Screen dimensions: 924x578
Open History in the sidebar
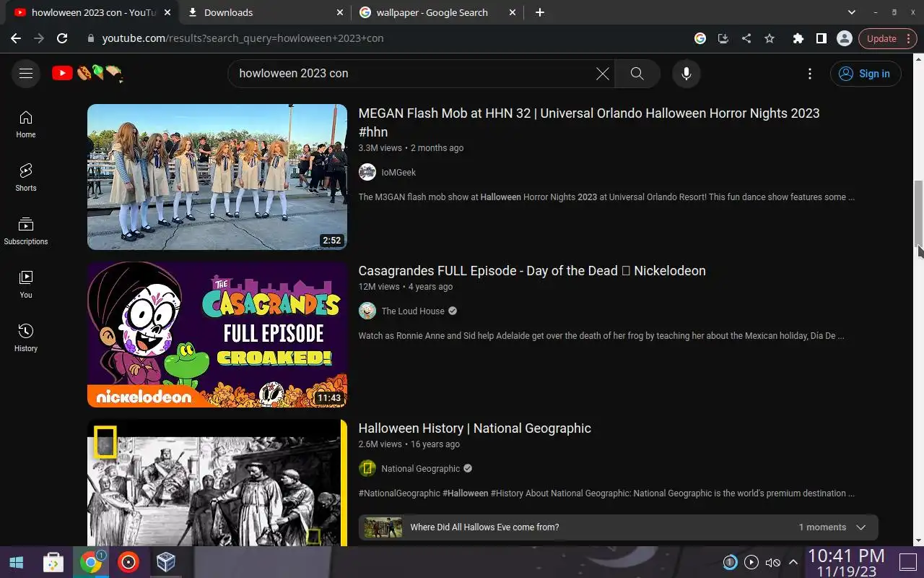[26, 338]
